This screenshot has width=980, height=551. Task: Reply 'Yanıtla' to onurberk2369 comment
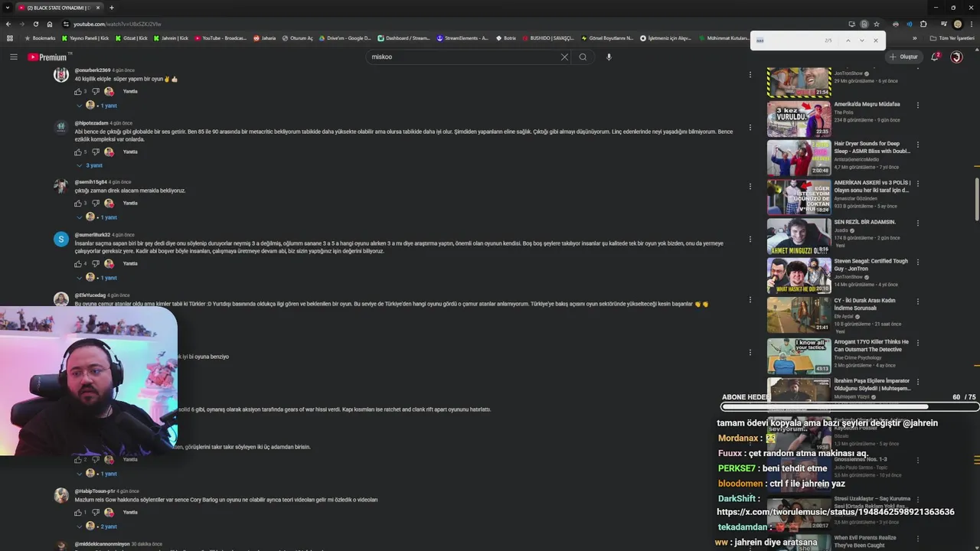pyautogui.click(x=130, y=92)
